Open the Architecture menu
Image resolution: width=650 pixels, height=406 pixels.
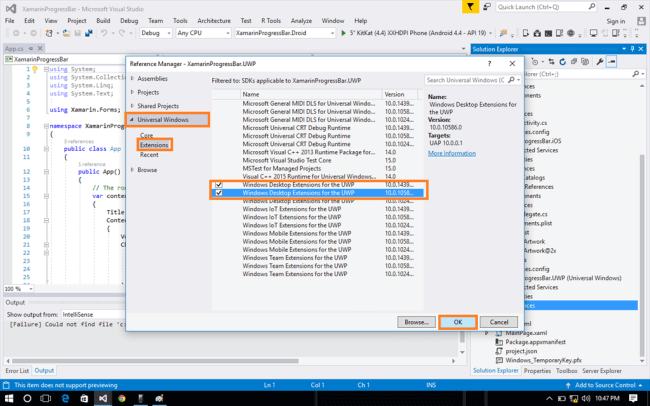pos(214,21)
